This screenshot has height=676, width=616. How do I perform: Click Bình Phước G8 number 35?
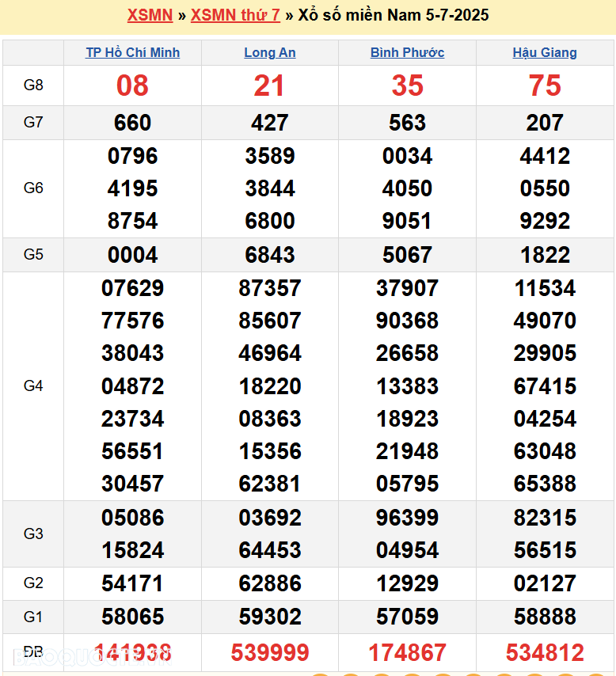(407, 85)
